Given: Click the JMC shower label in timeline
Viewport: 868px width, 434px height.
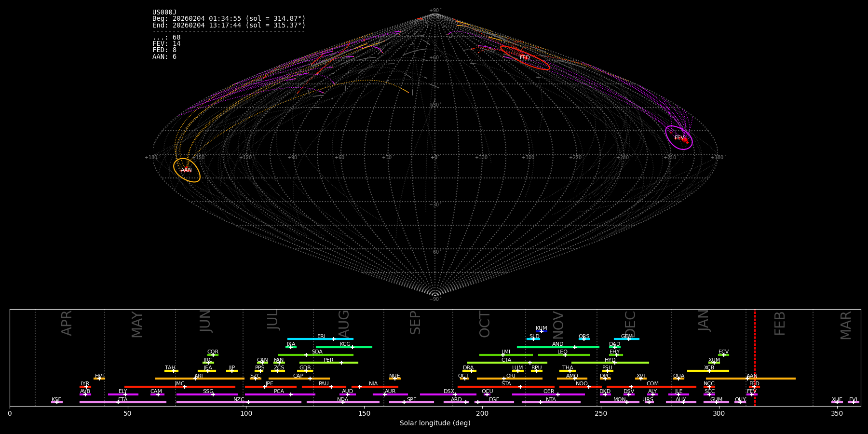Looking at the screenshot, I should [x=180, y=384].
